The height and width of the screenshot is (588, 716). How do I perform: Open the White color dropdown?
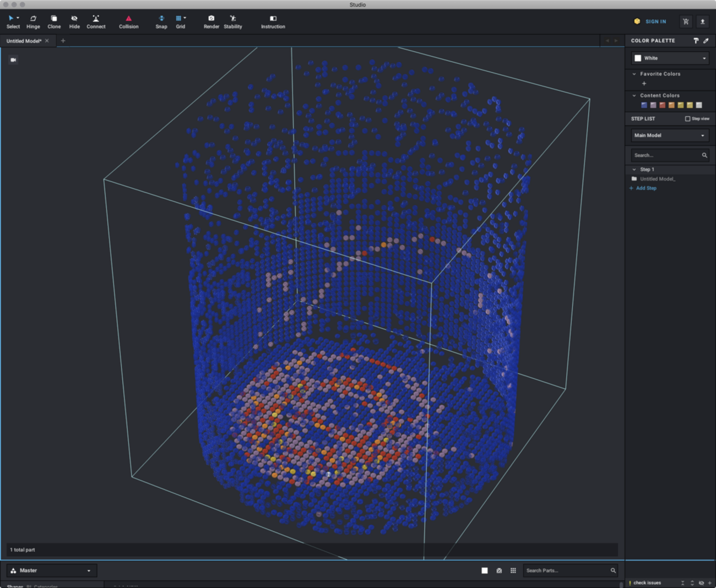669,58
